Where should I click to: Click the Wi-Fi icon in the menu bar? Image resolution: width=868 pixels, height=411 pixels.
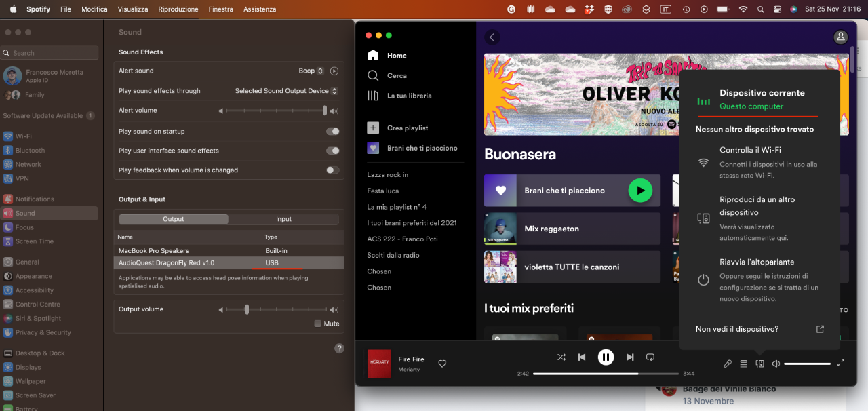click(x=743, y=9)
